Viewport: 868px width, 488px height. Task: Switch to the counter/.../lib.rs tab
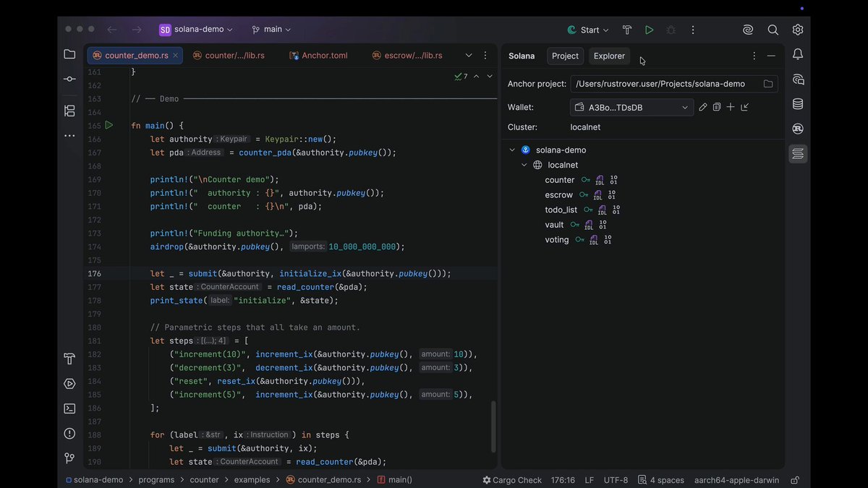(229, 56)
